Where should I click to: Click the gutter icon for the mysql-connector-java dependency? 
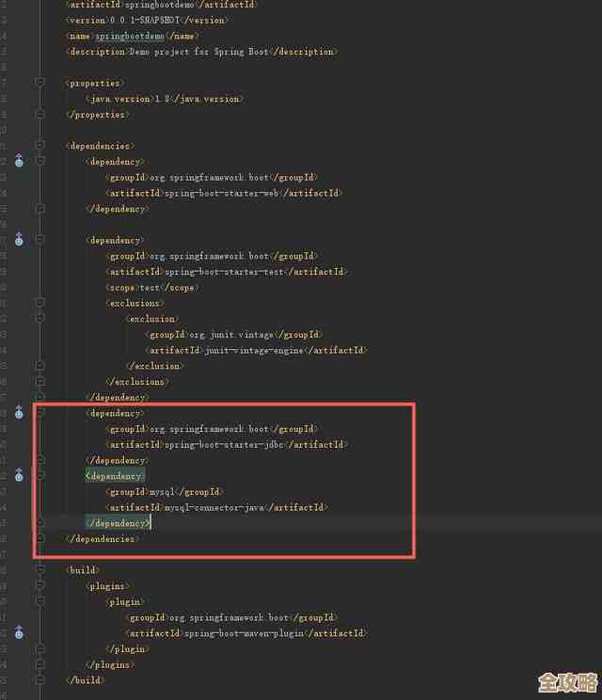[x=19, y=475]
